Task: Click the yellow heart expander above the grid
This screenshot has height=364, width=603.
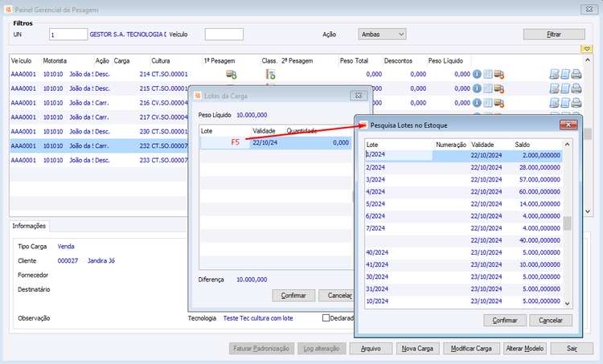Action: pos(586,49)
